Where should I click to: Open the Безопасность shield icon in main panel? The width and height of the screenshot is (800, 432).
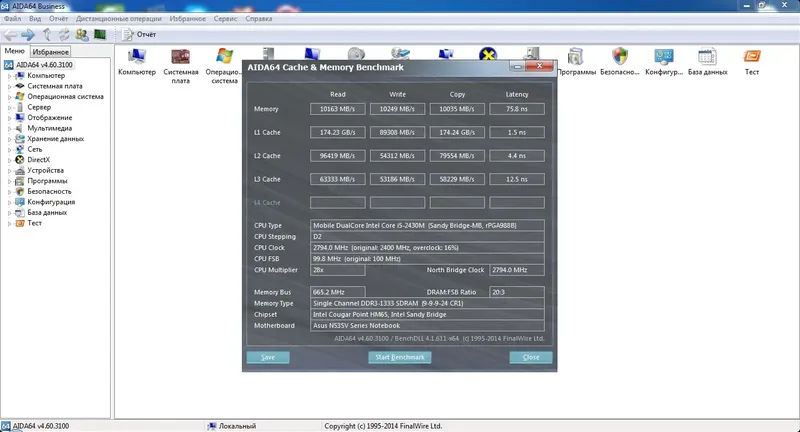[x=619, y=62]
